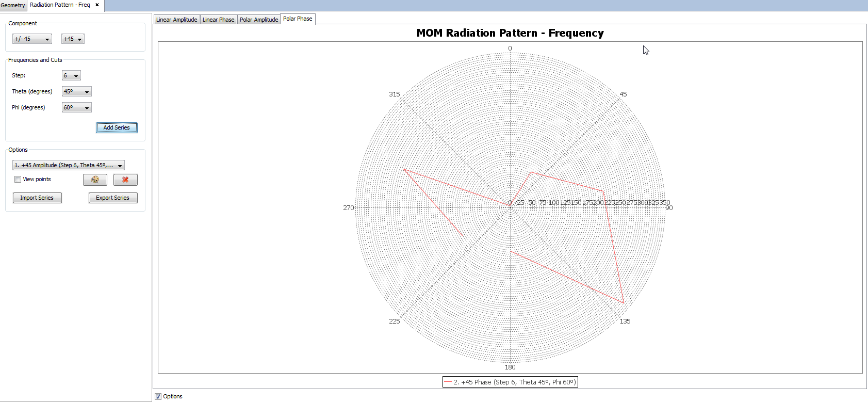Open the +45 polarization dropdown
Image resolution: width=868 pixels, height=403 pixels.
coord(73,39)
